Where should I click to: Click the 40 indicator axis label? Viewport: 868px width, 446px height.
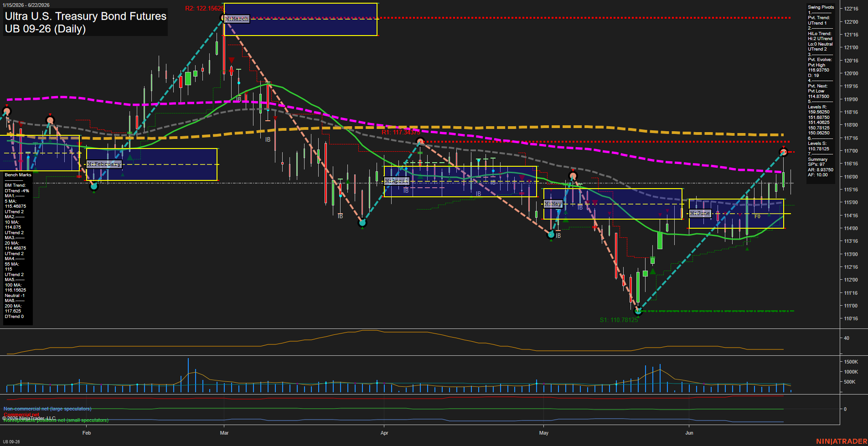tap(847, 338)
